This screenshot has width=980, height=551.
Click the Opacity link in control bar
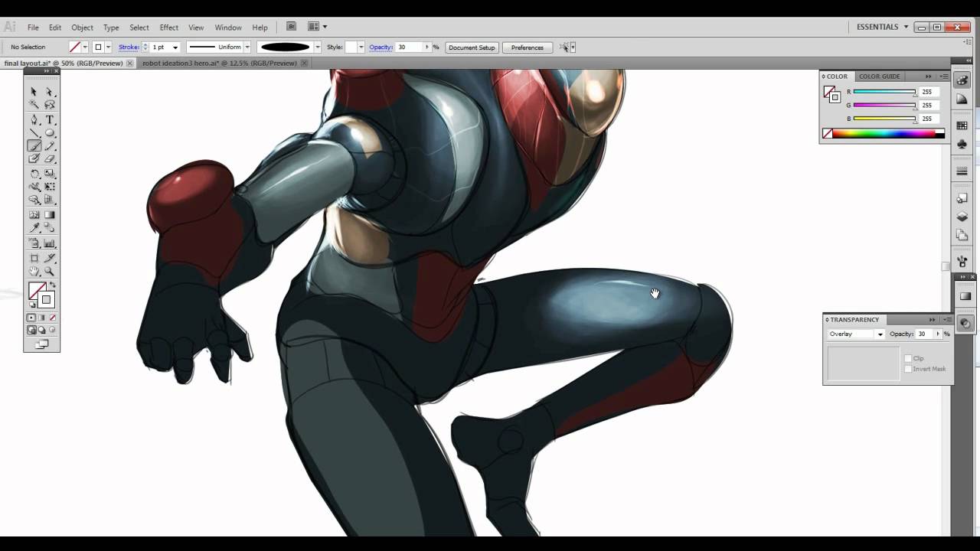click(x=381, y=47)
